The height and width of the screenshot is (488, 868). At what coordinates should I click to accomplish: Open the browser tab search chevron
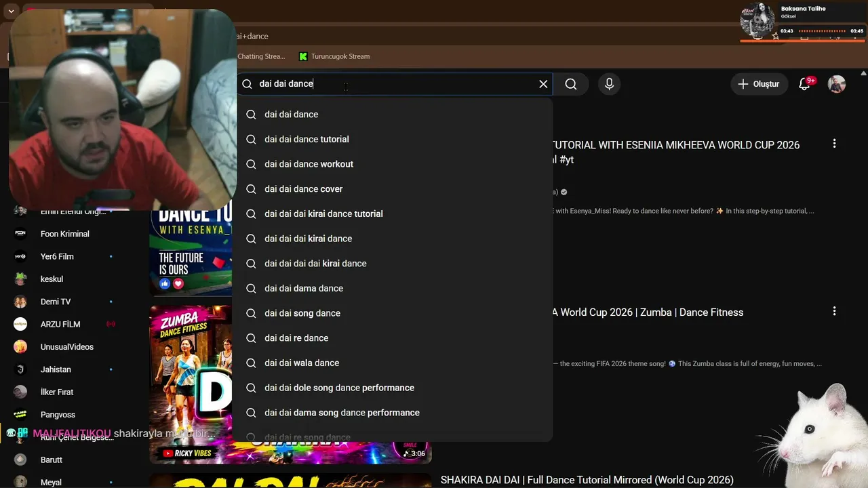11,12
